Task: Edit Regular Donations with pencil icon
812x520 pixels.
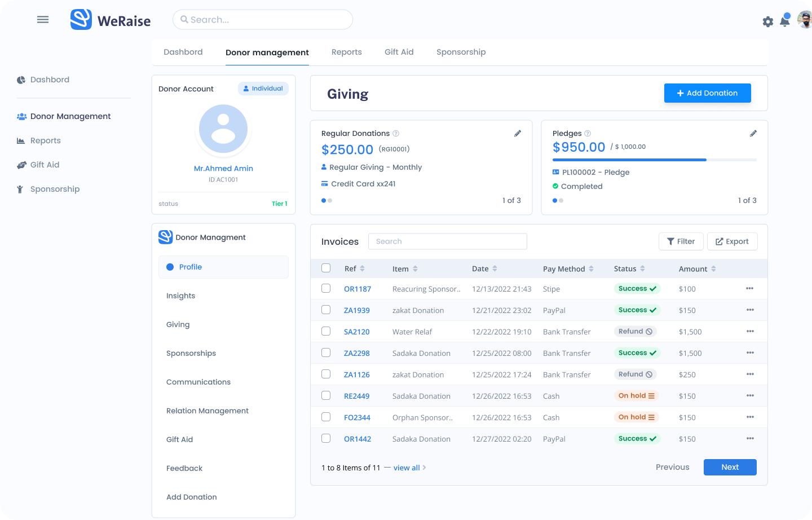Action: point(518,134)
